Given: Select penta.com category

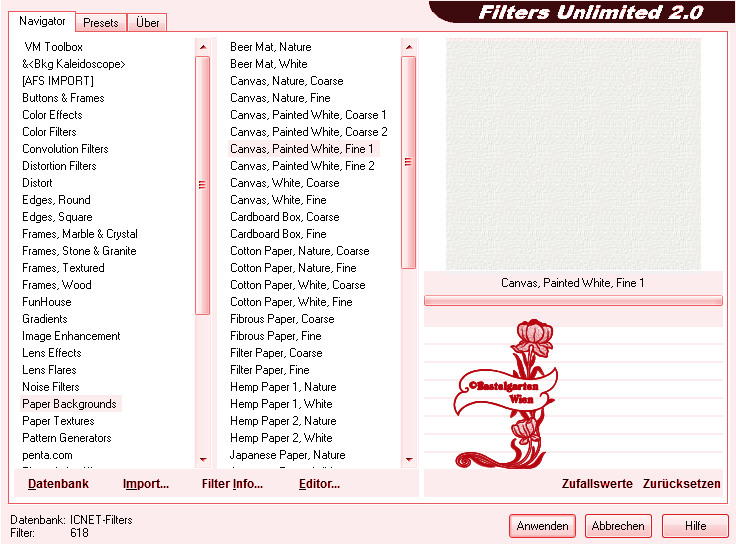Looking at the screenshot, I should 47,455.
